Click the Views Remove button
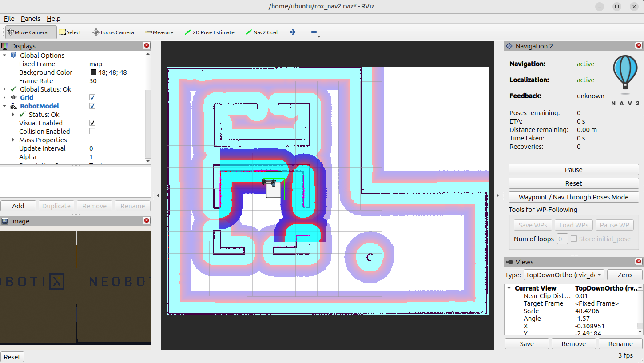 tap(573, 343)
